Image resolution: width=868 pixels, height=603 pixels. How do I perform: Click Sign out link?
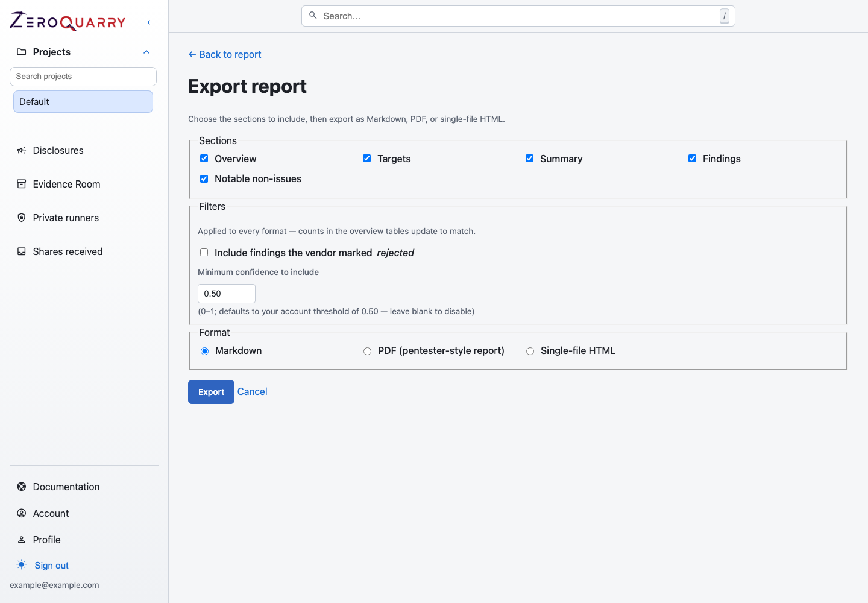[x=52, y=566]
